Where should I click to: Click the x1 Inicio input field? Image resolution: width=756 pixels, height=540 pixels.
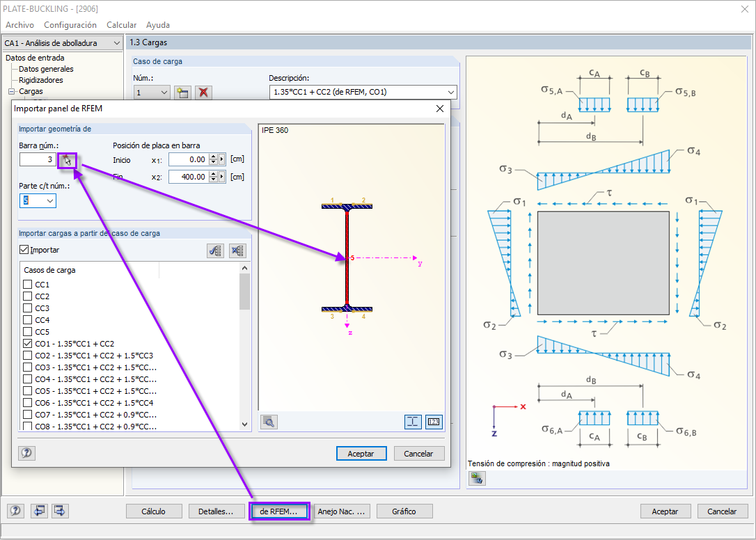coord(189,159)
